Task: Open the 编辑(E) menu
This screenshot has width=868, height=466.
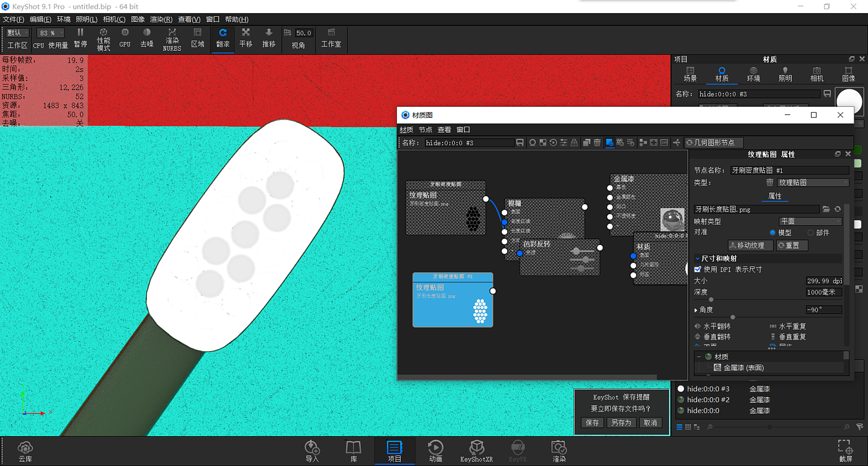Action: [x=41, y=19]
